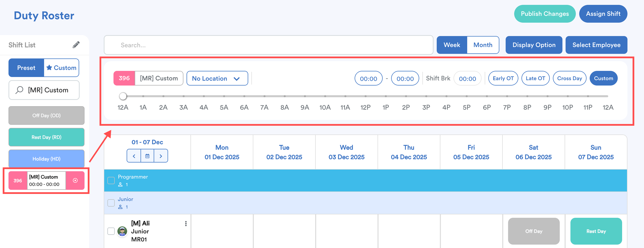Switch to the Custom shift list tab
Viewport: 644px width, 248px height.
tap(61, 68)
